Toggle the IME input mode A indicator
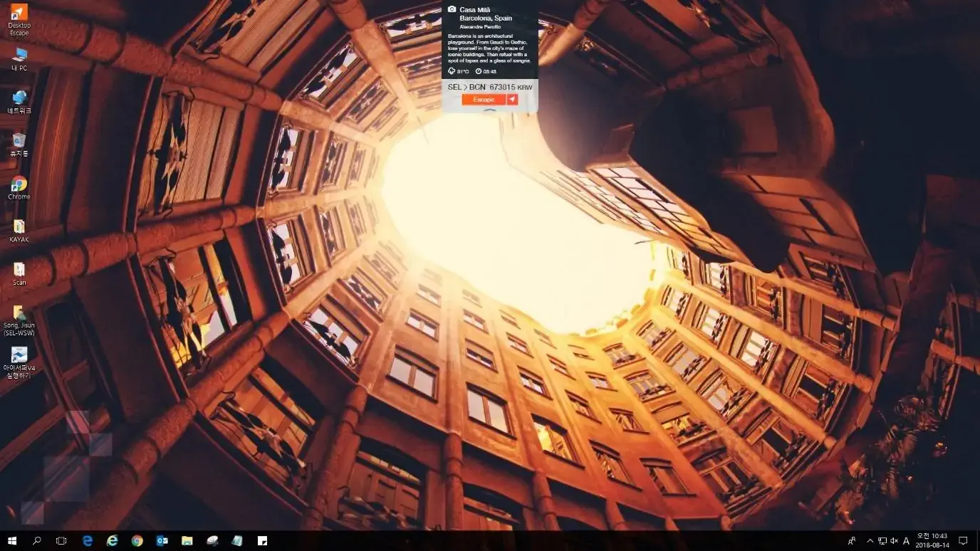 [x=907, y=541]
